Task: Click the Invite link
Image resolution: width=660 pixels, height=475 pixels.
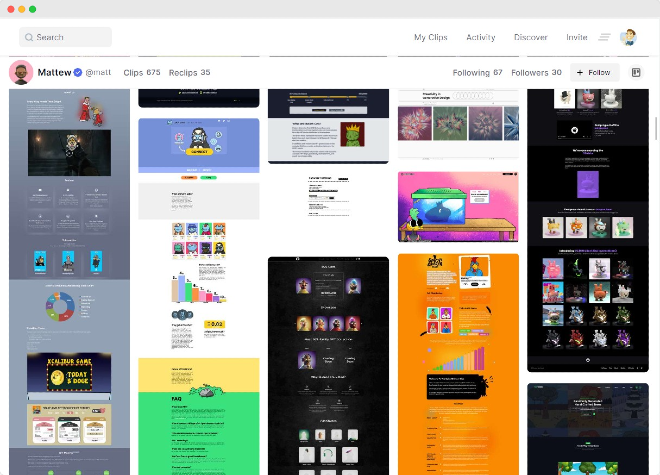Action: 576,37
